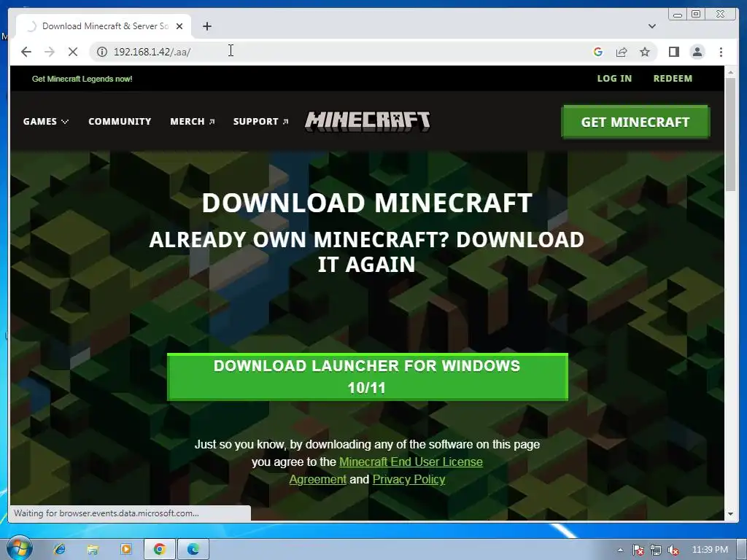Image resolution: width=747 pixels, height=560 pixels.
Task: Click the network status tray icon
Action: tap(656, 550)
